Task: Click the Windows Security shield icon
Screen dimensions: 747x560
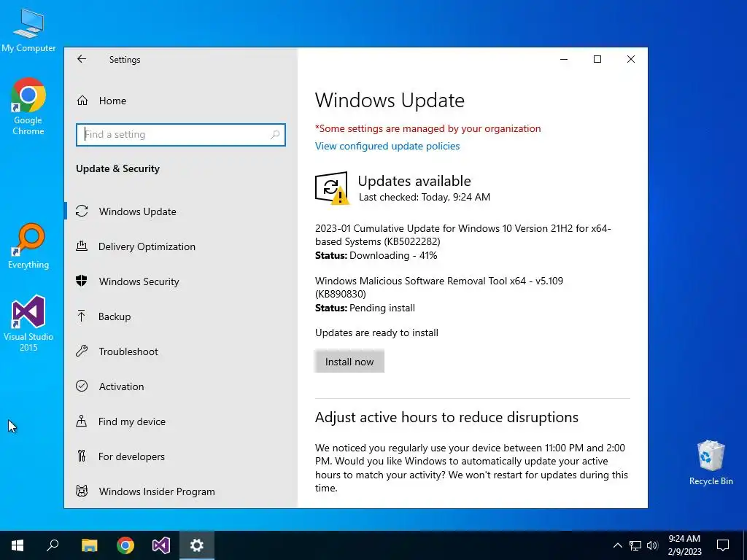Action: [x=82, y=281]
